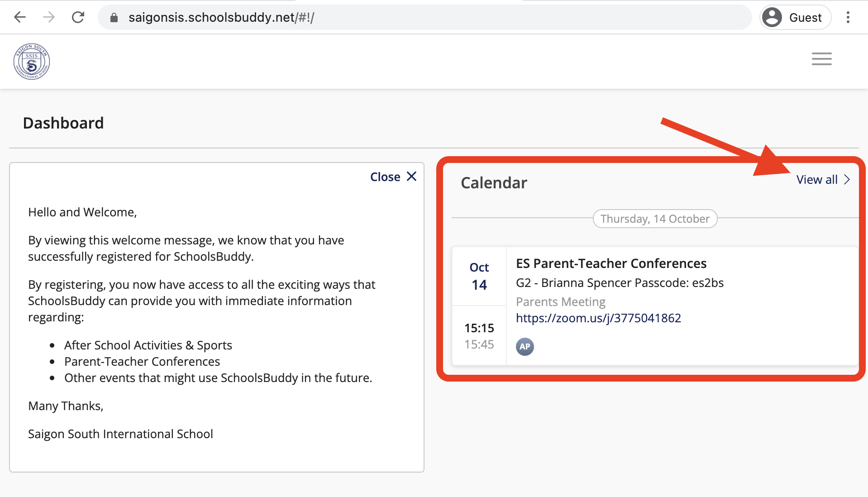Click the Dashboard heading
The height and width of the screenshot is (497, 868).
pos(63,123)
